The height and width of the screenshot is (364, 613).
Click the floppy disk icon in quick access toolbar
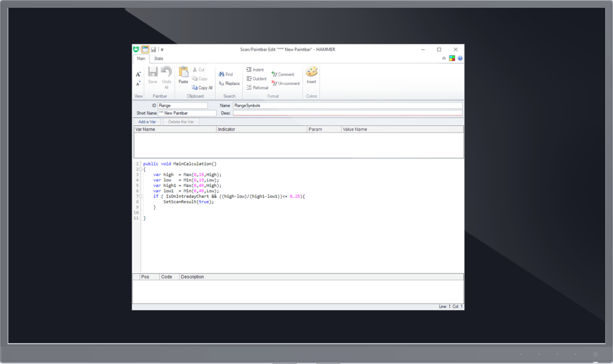(x=154, y=50)
